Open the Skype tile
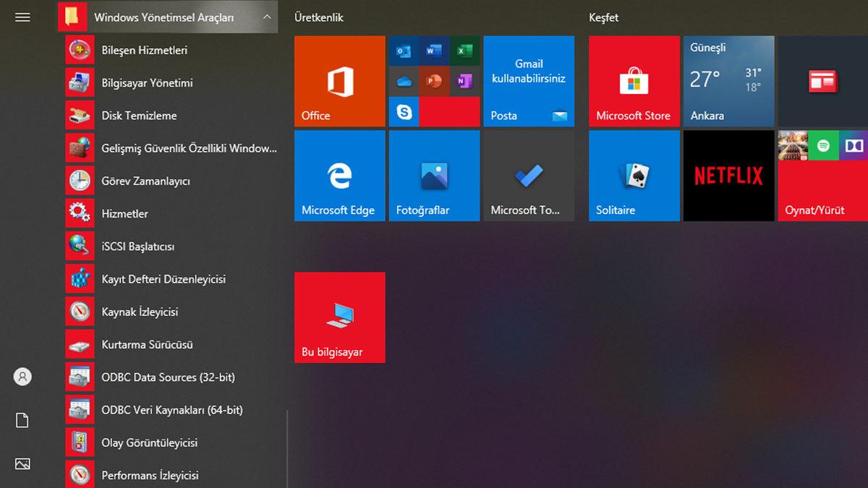868x488 pixels. [x=404, y=112]
